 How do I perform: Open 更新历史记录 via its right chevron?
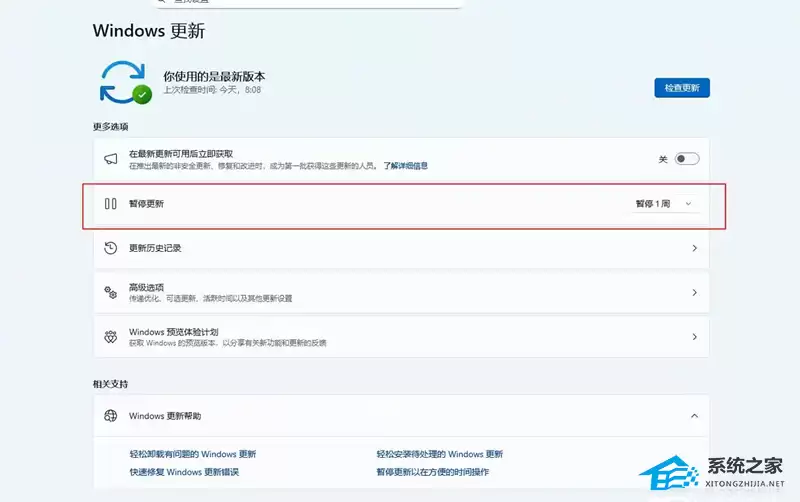(694, 248)
